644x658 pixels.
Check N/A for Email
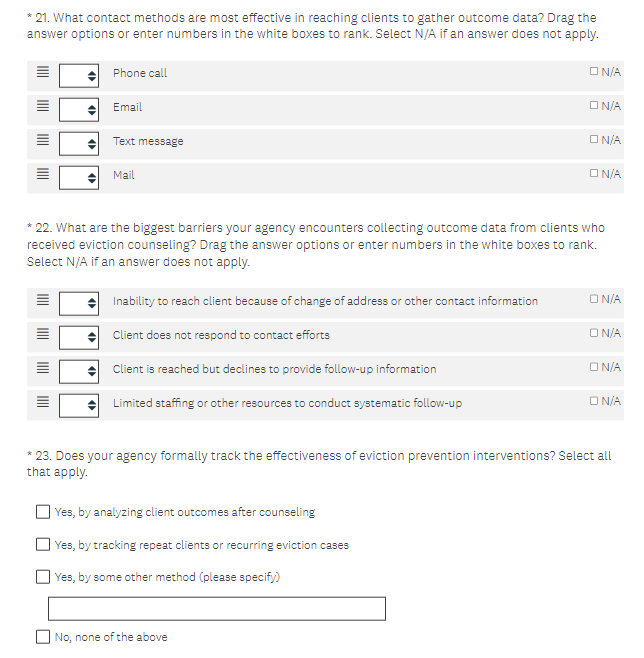(x=595, y=106)
